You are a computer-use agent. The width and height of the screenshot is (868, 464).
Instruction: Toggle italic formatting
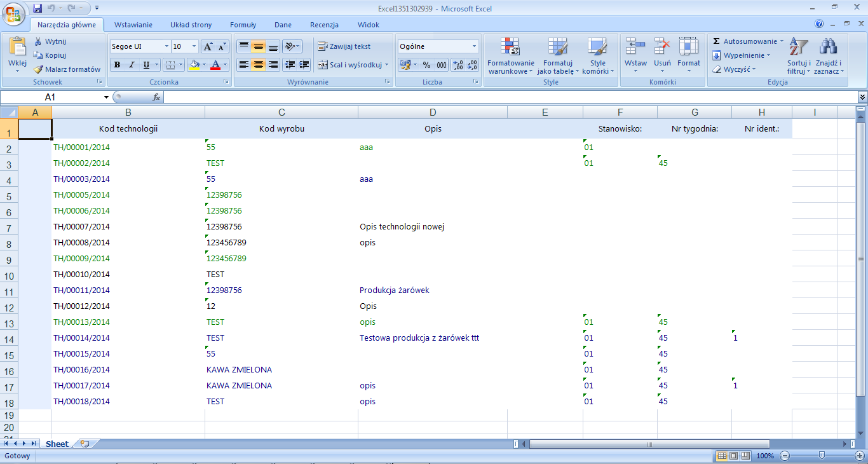132,65
